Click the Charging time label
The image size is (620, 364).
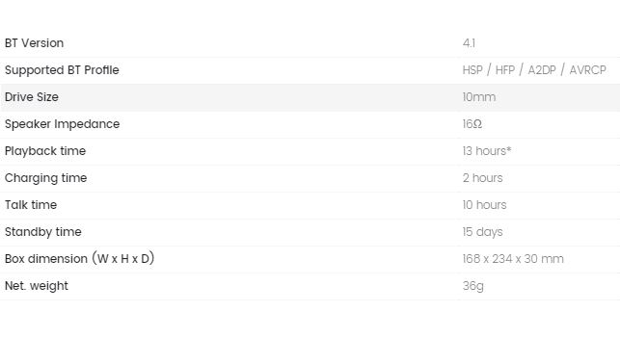[x=46, y=178]
